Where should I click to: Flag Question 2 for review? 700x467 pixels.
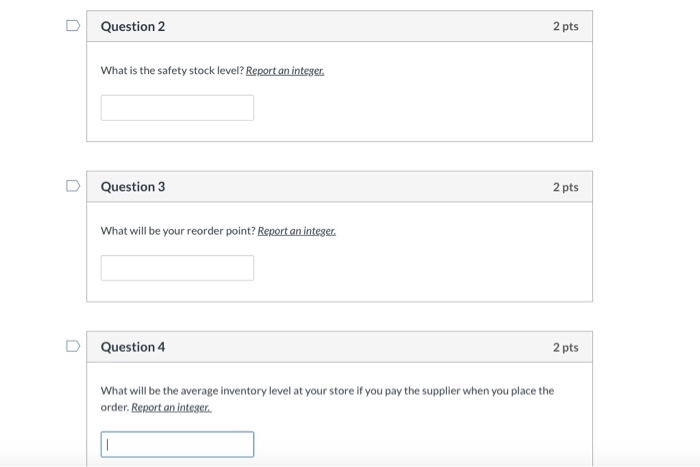coord(72,26)
